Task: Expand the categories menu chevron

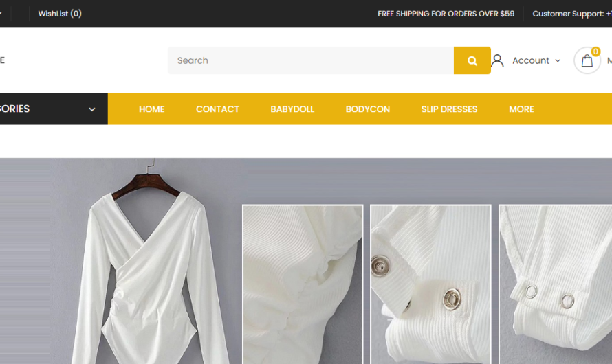Action: 91,109
